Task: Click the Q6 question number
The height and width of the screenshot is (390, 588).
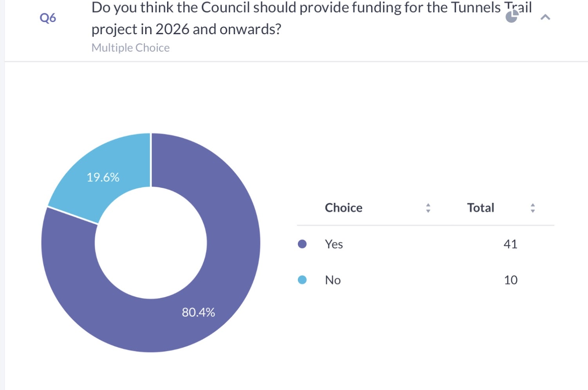Action: click(x=48, y=18)
